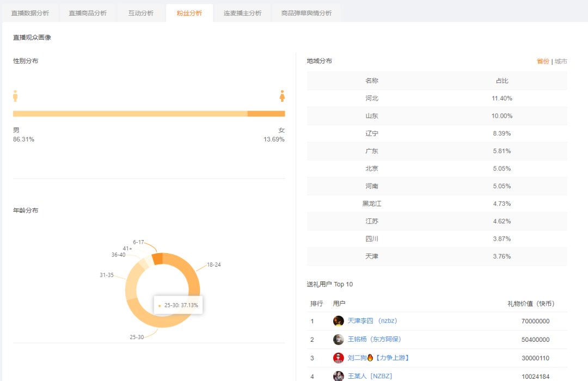Screen dimensions: 588x381
Task: Open the 直播数据分析 tab
Action: (30, 13)
